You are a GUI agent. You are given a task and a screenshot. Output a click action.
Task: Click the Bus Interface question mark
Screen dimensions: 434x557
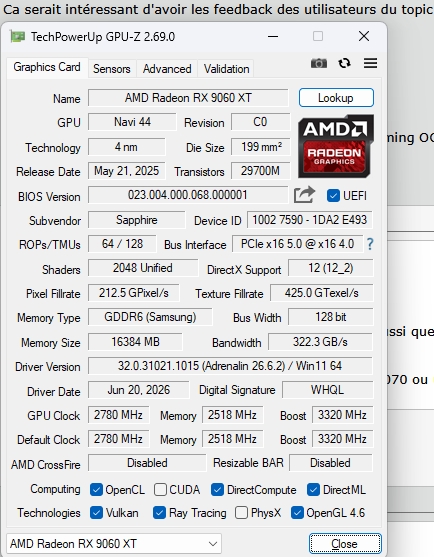click(x=370, y=244)
